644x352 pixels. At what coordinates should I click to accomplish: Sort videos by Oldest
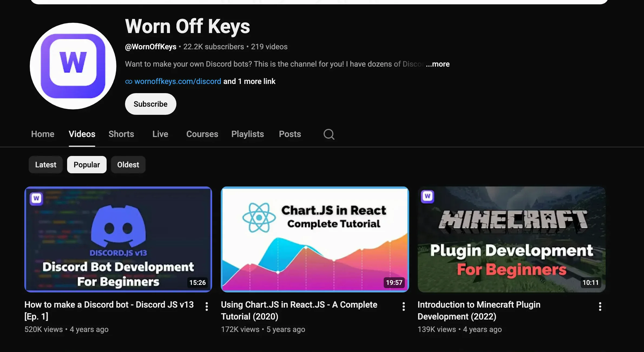[x=128, y=165]
